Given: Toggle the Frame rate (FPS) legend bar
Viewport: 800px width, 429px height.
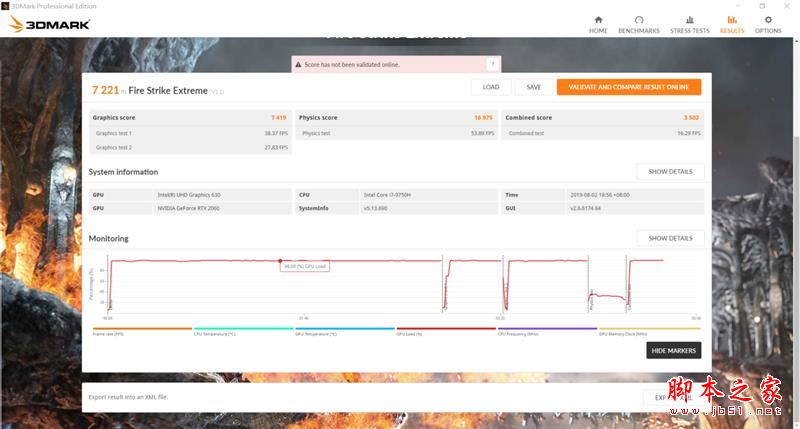Looking at the screenshot, I should pos(142,329).
